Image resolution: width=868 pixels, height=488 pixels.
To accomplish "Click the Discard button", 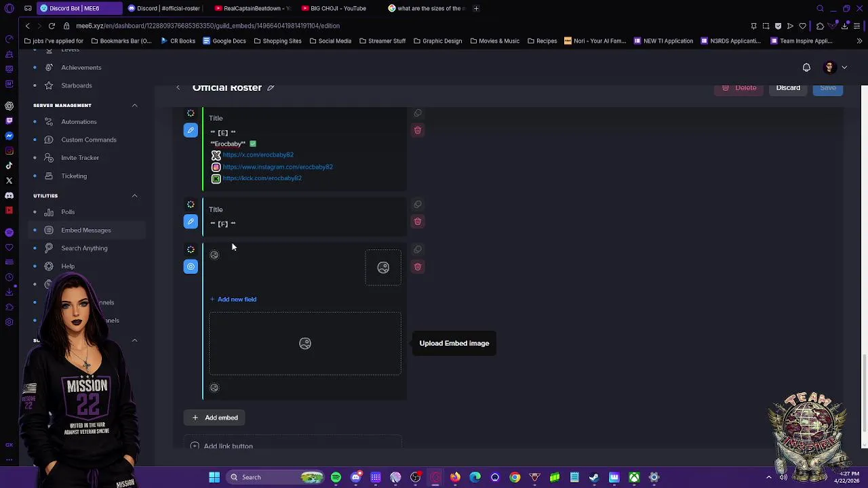I will point(788,87).
